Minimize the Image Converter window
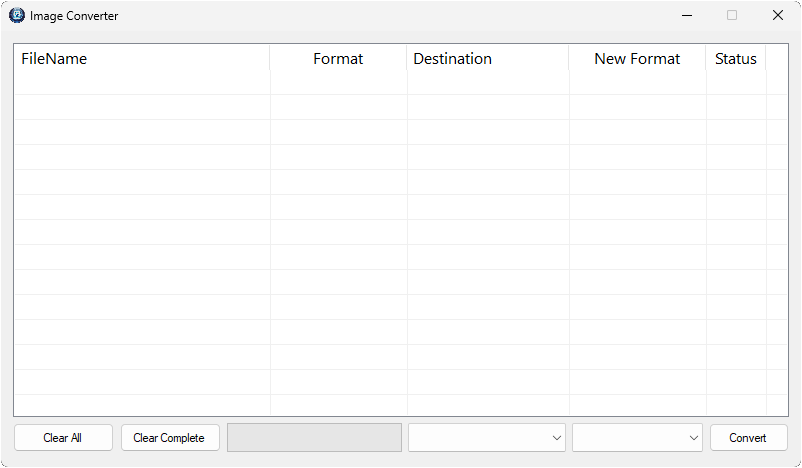Screen dimensions: 802x468 click(687, 15)
